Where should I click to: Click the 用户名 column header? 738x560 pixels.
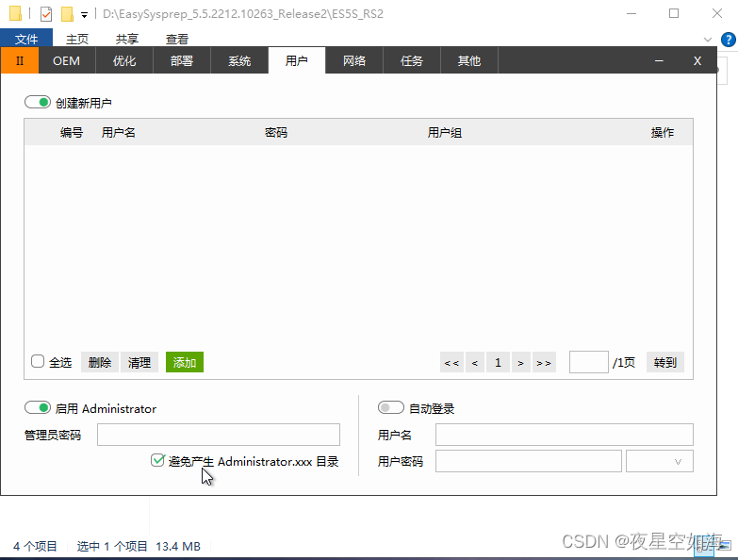tap(119, 133)
